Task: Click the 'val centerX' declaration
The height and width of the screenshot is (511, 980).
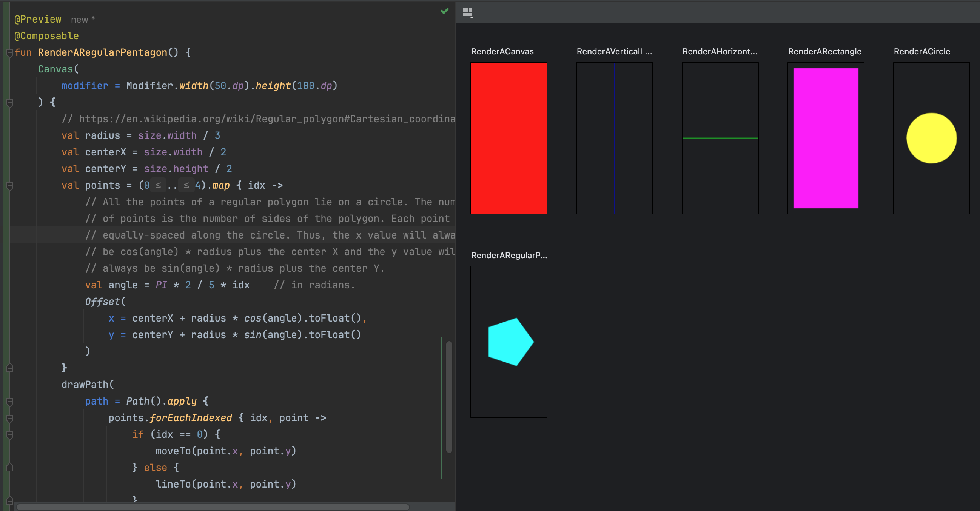Action: [144, 152]
